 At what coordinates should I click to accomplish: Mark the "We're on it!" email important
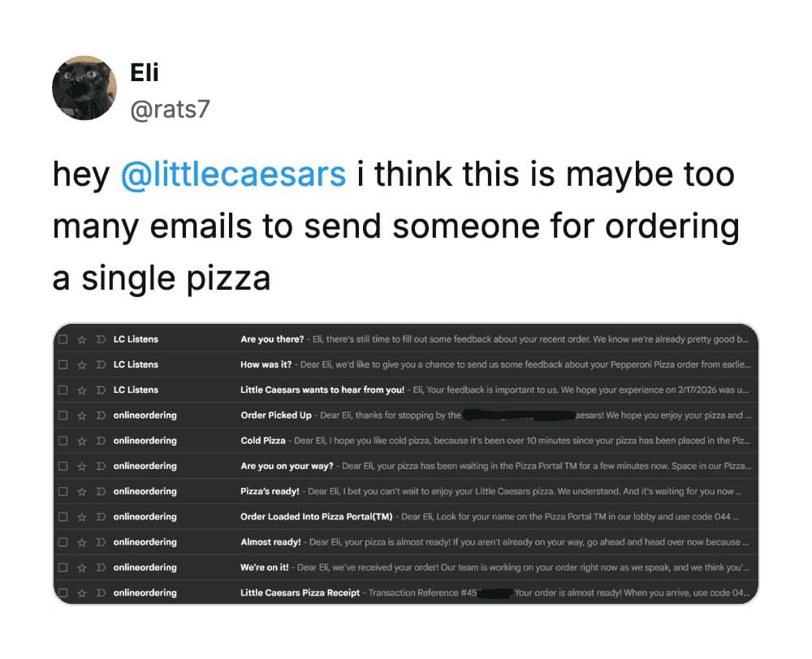click(x=98, y=567)
